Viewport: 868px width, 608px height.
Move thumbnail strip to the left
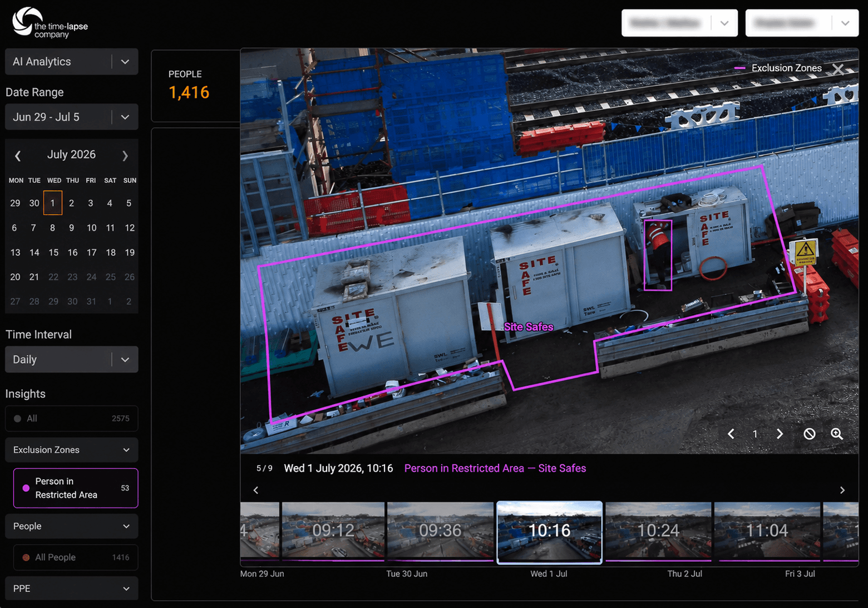[256, 490]
